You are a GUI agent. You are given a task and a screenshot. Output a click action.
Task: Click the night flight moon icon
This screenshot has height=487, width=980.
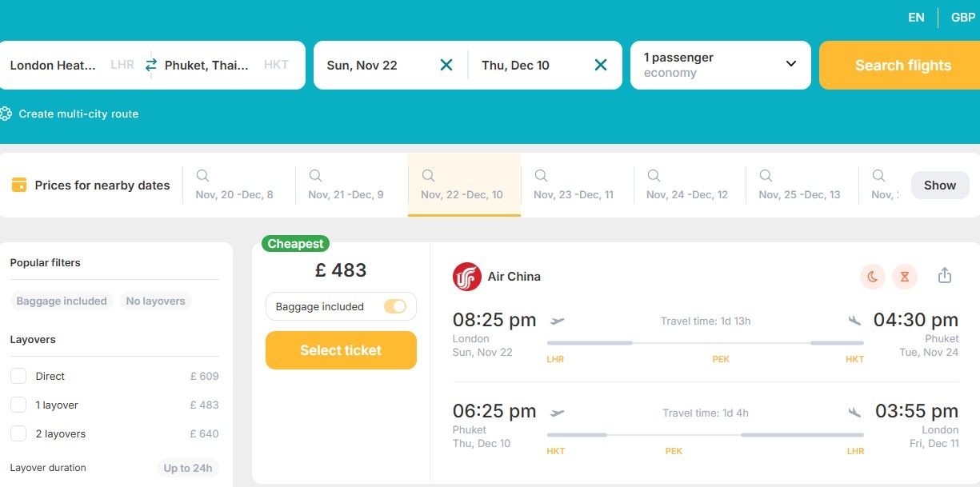[873, 277]
